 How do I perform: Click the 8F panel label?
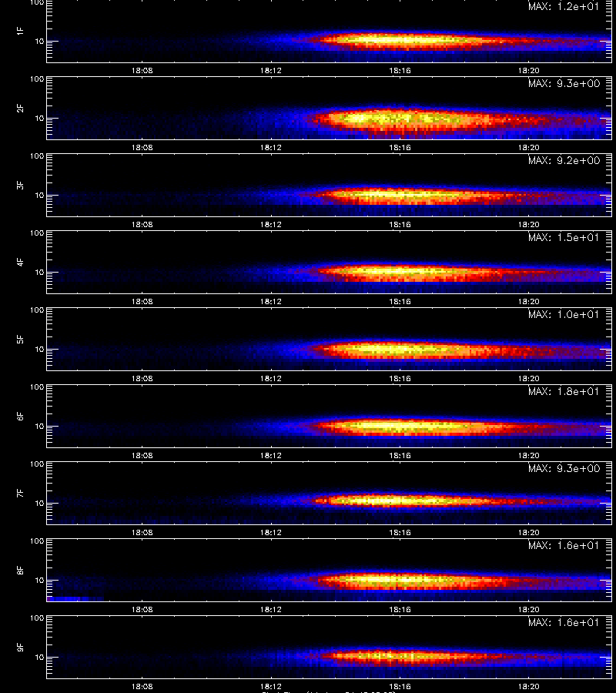(x=20, y=570)
